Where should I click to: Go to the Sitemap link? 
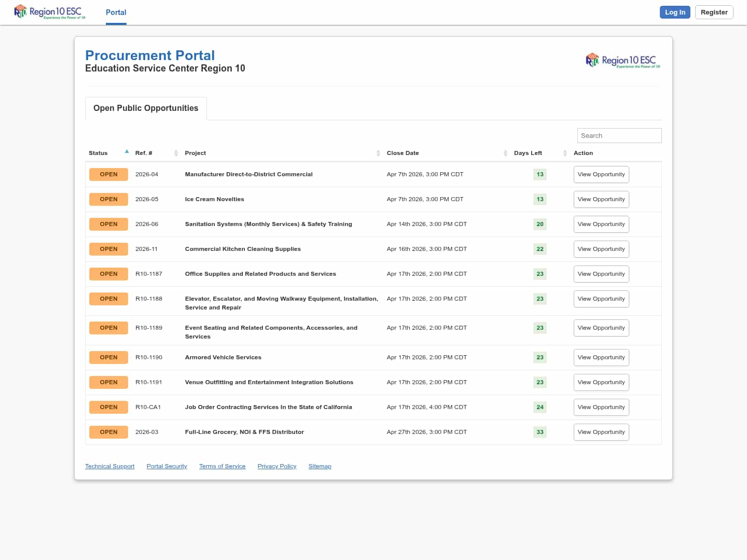coord(320,466)
